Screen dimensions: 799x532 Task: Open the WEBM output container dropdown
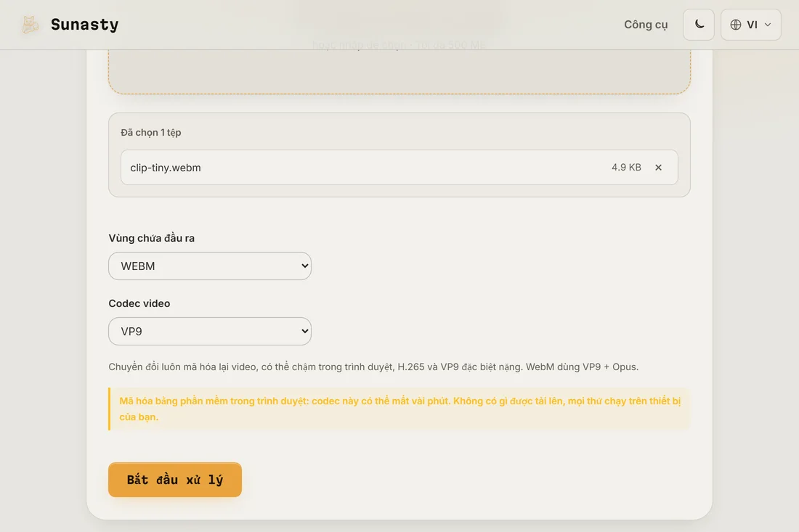tap(210, 266)
